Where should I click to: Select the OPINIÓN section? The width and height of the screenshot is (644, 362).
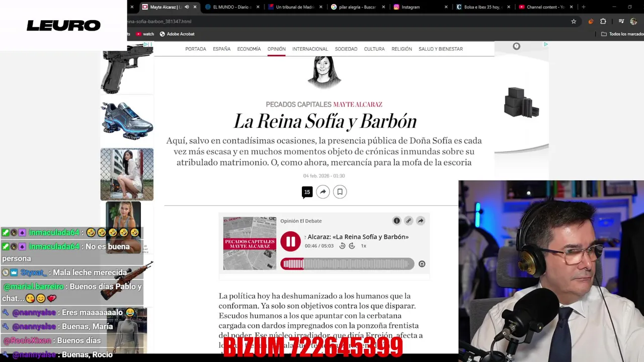pos(276,49)
